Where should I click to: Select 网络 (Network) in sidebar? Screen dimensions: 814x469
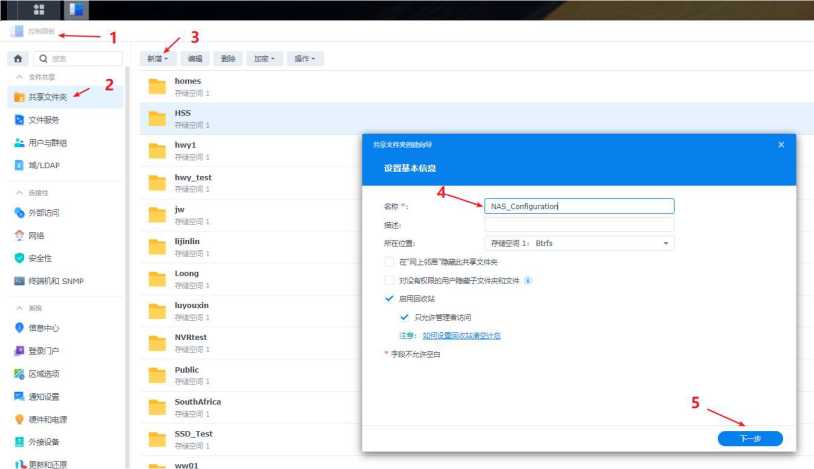pyautogui.click(x=40, y=235)
